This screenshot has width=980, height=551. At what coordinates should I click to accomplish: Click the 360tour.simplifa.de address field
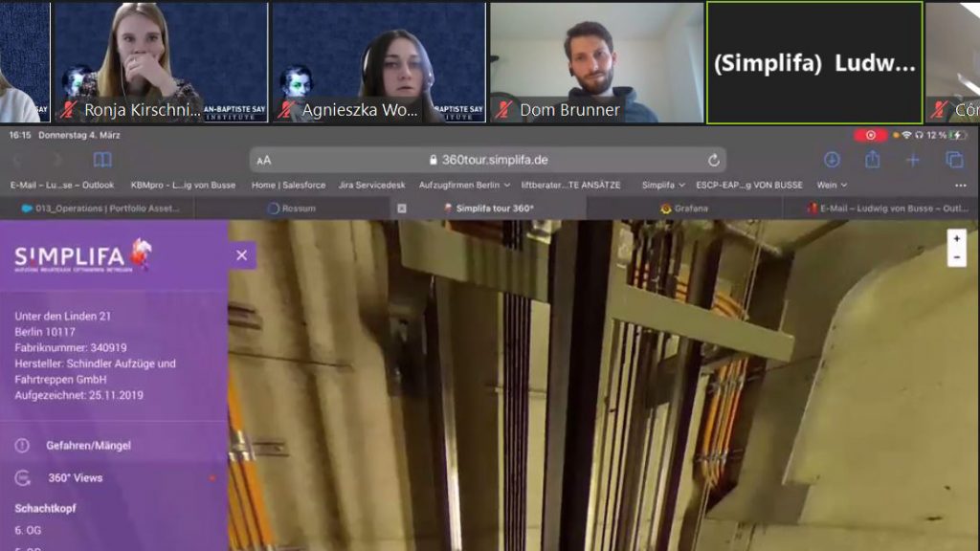(487, 161)
